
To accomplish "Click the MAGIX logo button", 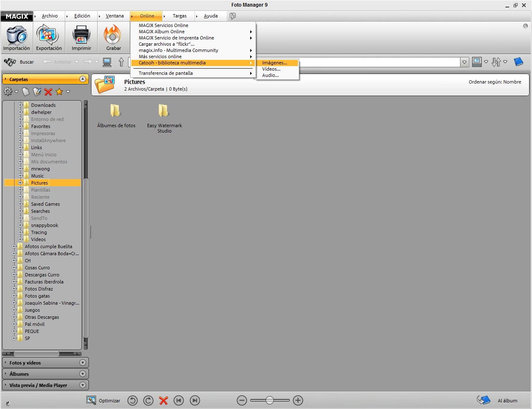I will 17,16.
